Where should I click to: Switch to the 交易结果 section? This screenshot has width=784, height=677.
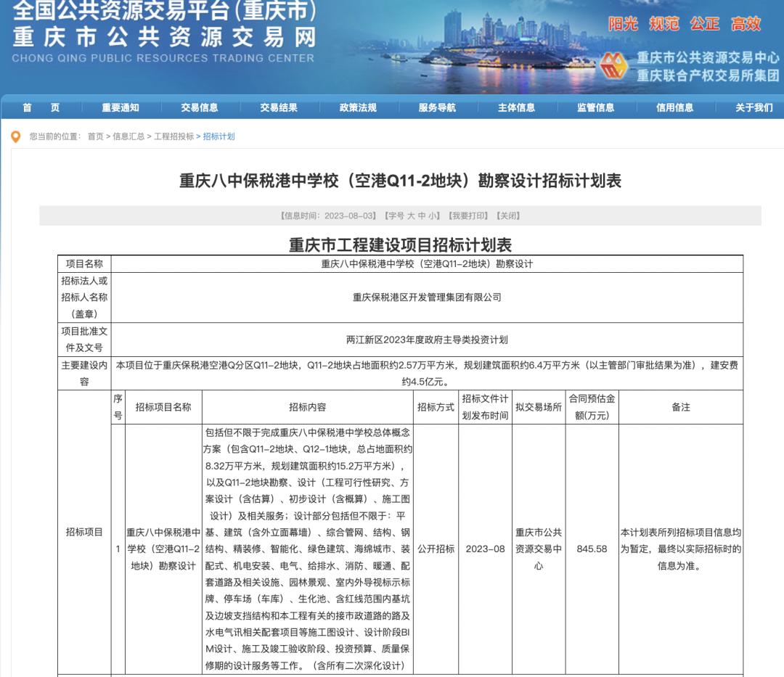[279, 107]
